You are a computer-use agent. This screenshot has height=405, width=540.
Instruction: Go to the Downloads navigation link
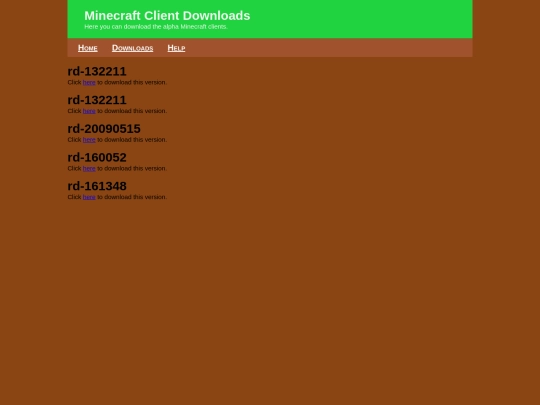point(133,48)
